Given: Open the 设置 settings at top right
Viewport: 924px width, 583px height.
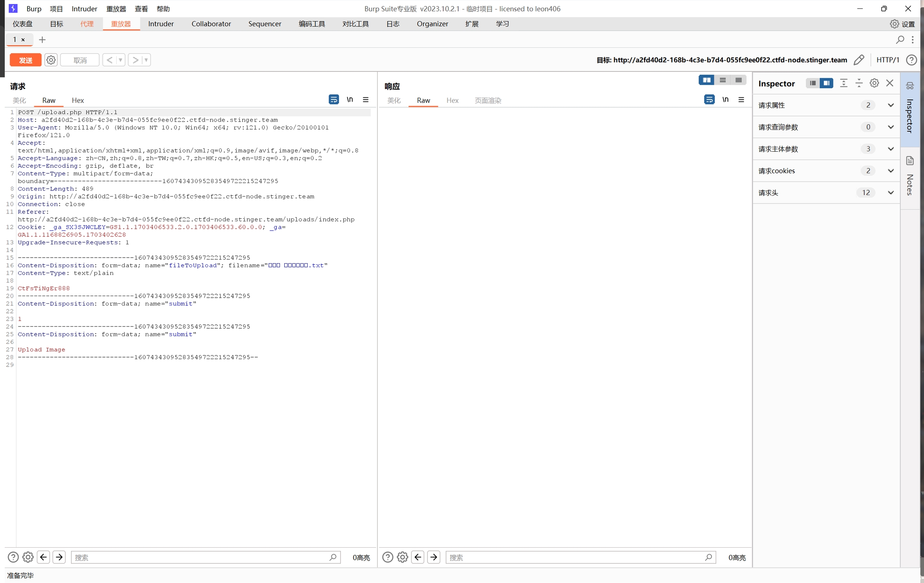Looking at the screenshot, I should click(903, 24).
